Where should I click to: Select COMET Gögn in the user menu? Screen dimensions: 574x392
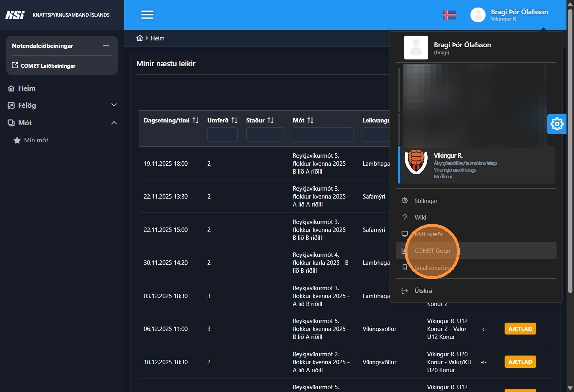(476, 250)
